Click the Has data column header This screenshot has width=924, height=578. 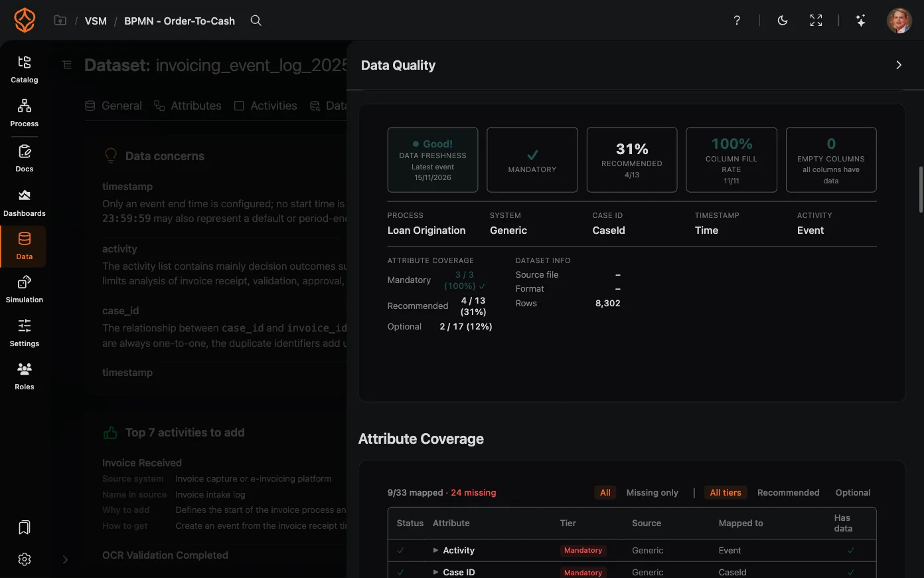(843, 523)
